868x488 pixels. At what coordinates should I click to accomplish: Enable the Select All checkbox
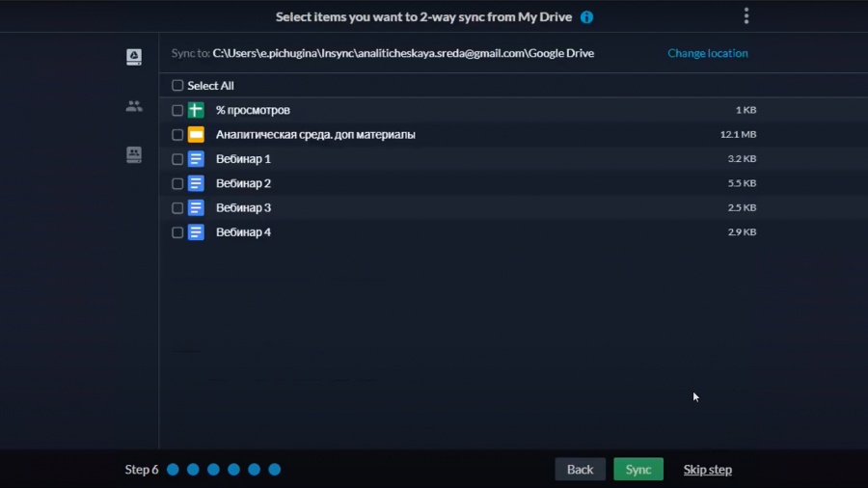[177, 85]
